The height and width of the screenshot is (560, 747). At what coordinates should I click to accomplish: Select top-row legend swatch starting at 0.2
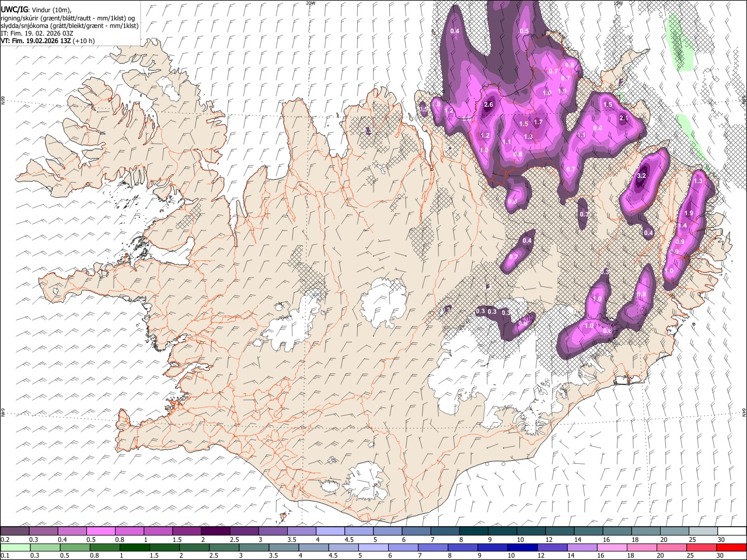[x=15, y=531]
